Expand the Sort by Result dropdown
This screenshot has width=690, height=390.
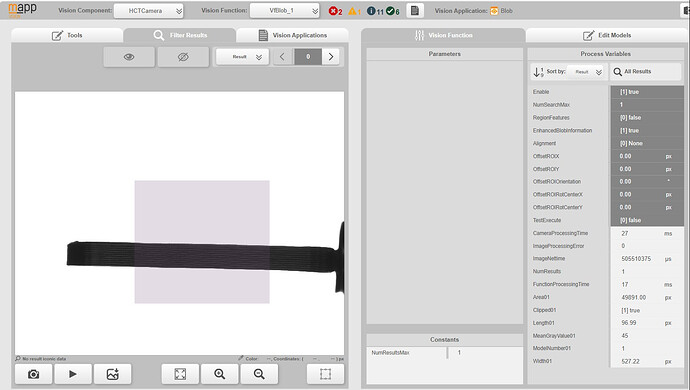pyautogui.click(x=587, y=72)
